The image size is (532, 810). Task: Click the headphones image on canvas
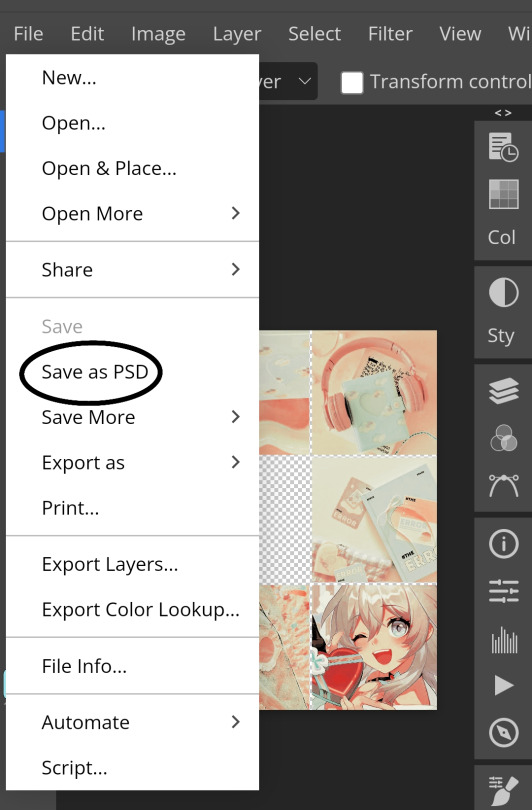(x=374, y=393)
